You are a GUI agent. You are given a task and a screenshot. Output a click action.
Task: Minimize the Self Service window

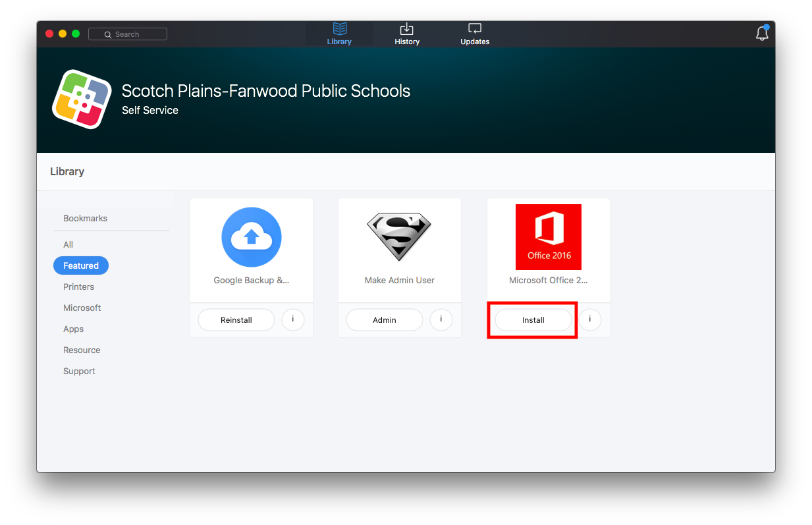63,34
